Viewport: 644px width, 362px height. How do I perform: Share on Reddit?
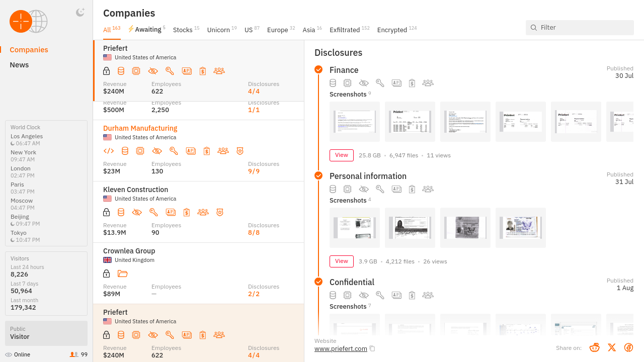click(x=595, y=347)
